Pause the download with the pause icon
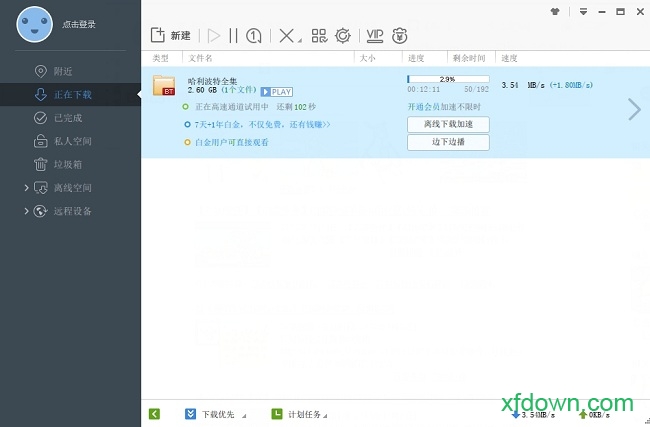 [233, 36]
